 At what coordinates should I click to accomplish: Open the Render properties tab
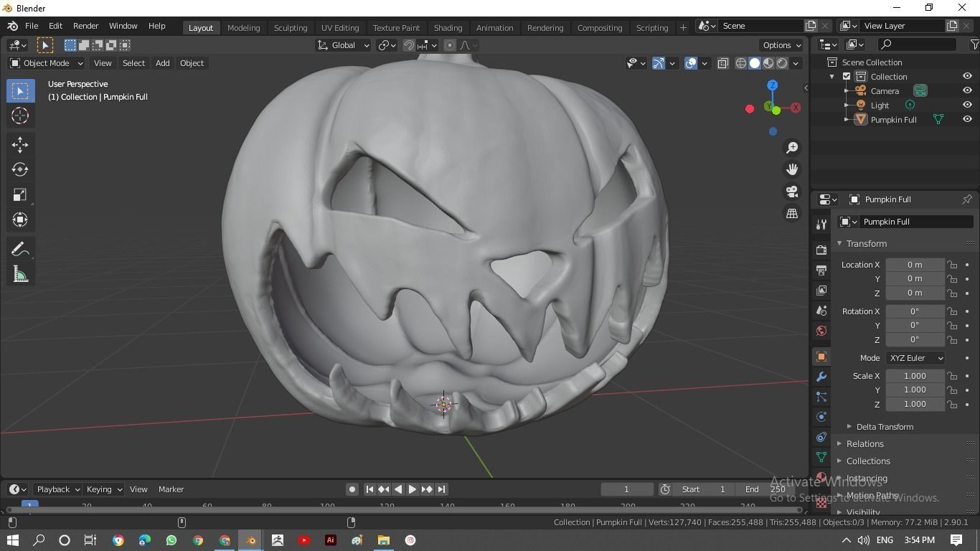[x=821, y=250]
